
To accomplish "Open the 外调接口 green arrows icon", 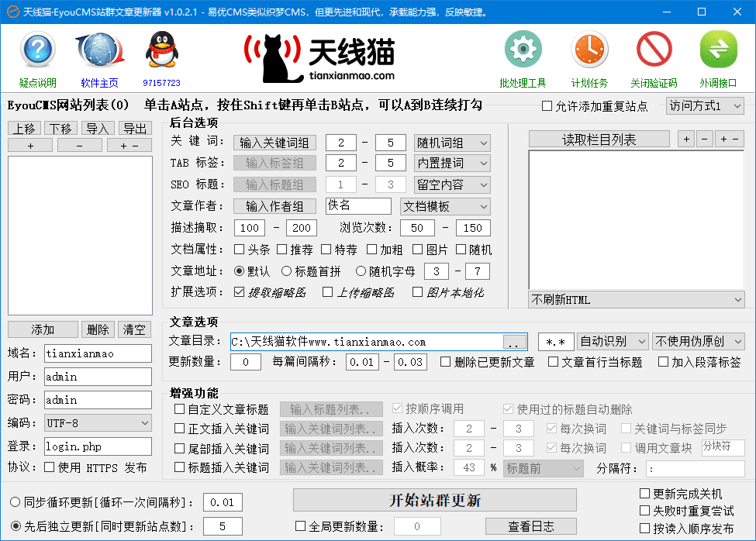I will pos(718,49).
